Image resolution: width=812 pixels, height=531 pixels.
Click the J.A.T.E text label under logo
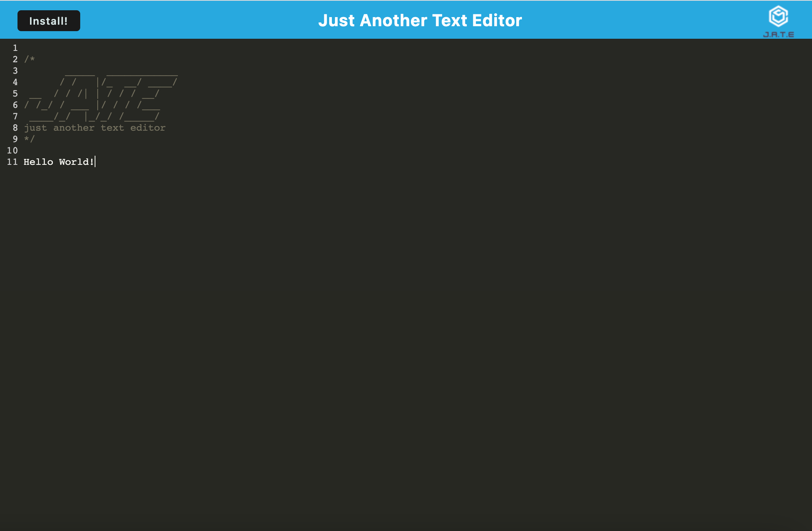point(777,34)
